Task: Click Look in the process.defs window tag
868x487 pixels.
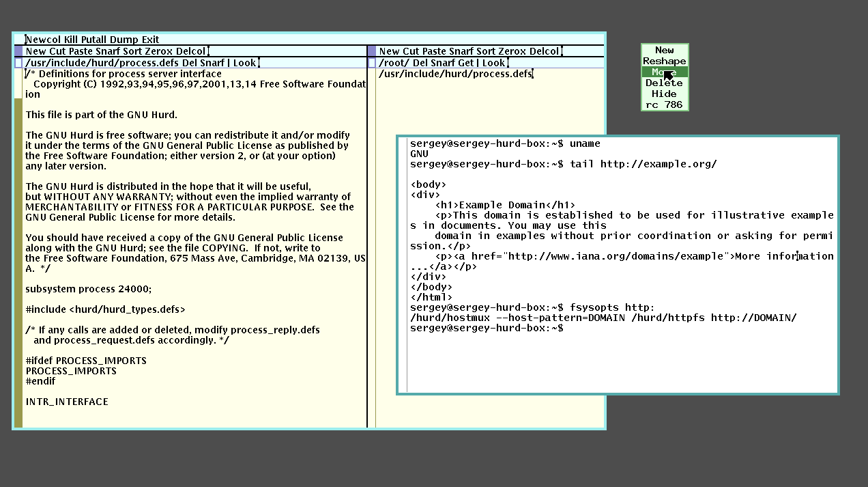Action: (x=244, y=63)
